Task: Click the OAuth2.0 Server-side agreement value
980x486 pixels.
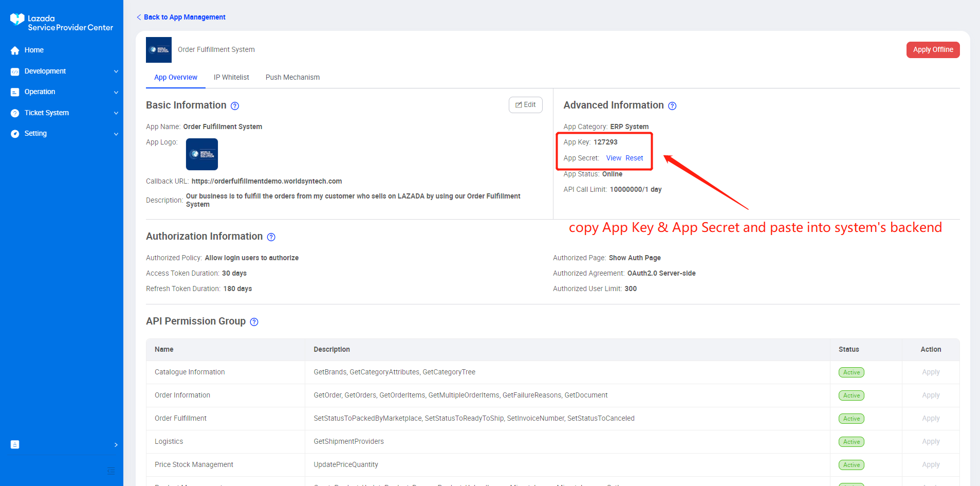Action: [661, 274]
